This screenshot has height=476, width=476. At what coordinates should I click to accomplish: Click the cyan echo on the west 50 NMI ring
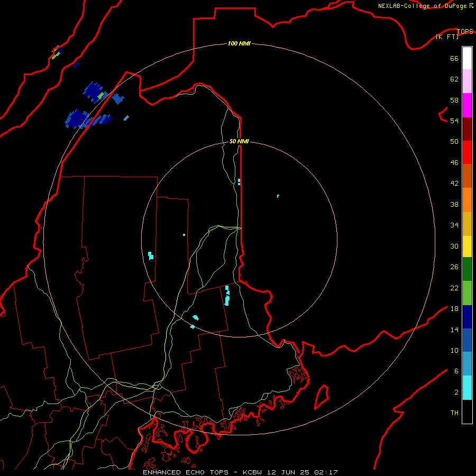(151, 255)
